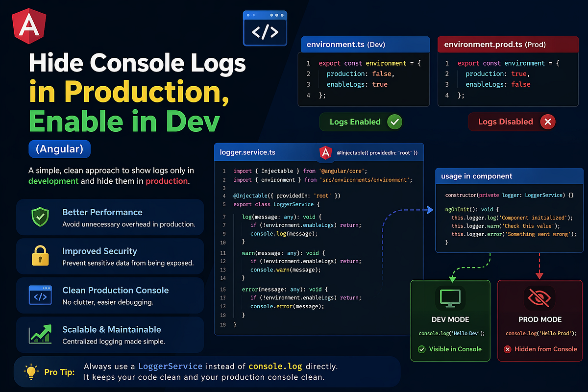Select the environment.ts (Dev) header

365,45
